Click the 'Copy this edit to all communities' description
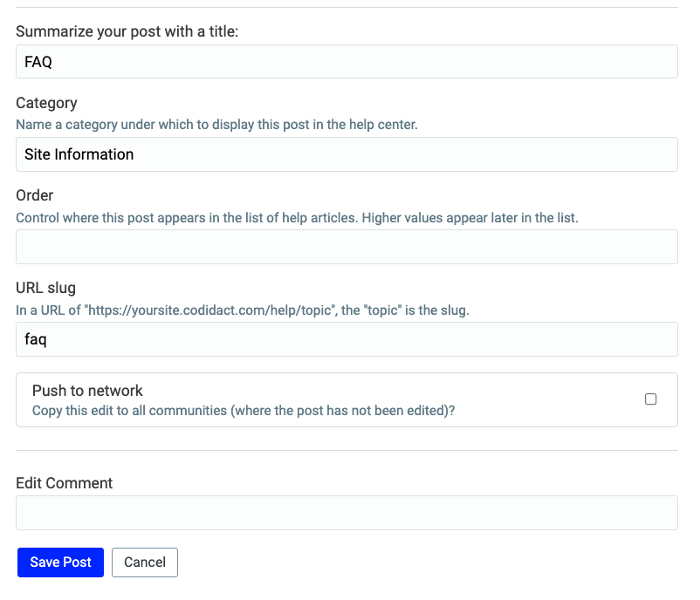 [x=244, y=411]
